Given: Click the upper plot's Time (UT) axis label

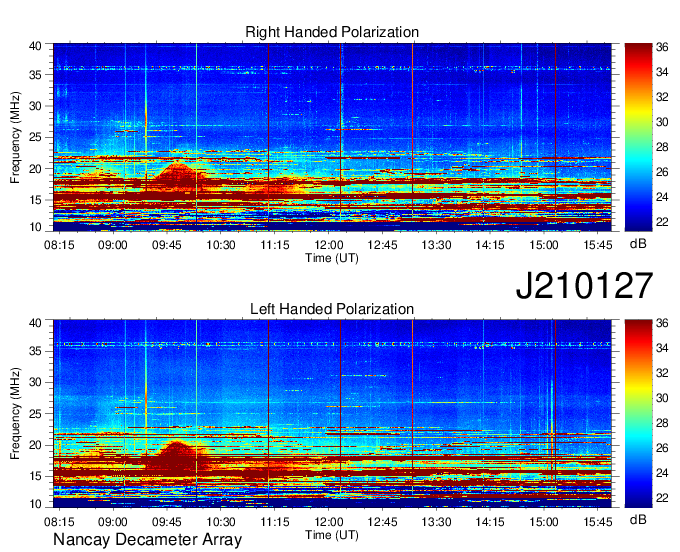Looking at the screenshot, I should pyautogui.click(x=332, y=258).
